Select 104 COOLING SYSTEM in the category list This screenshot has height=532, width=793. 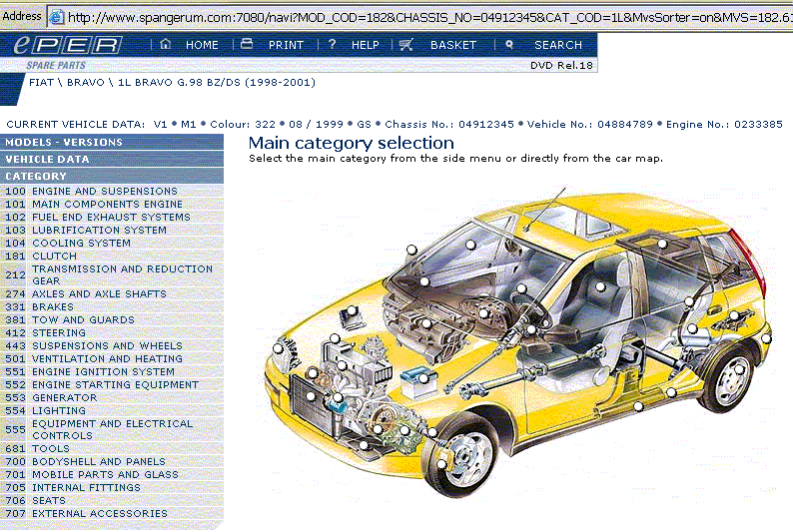[81, 243]
